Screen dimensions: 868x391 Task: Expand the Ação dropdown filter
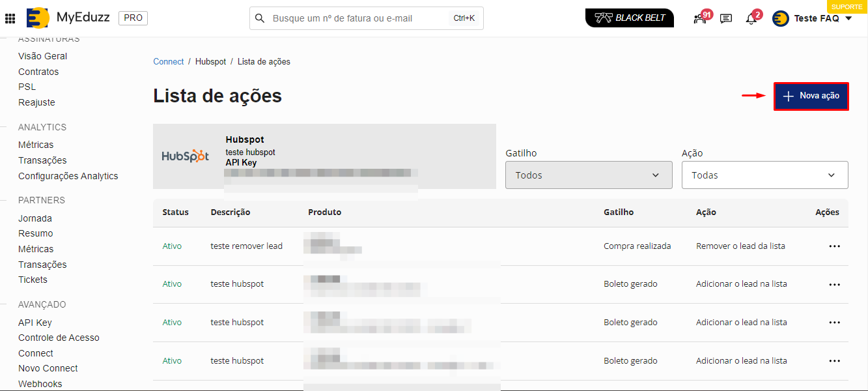(764, 175)
